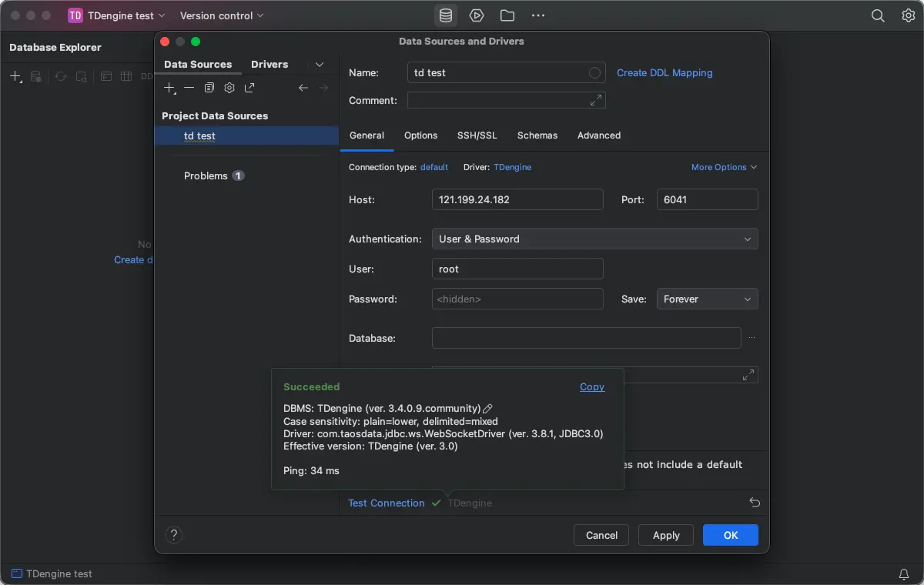Open the more tool windows ellipsis
The image size is (924, 585).
click(538, 15)
